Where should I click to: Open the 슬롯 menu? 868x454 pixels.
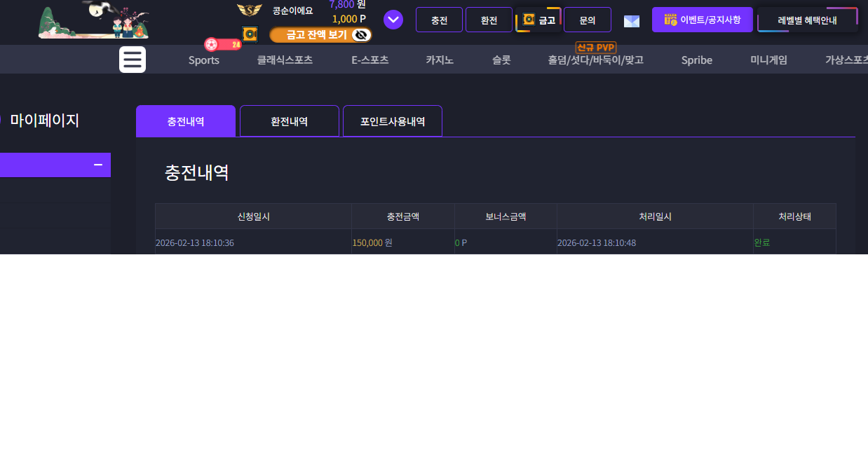tap(501, 60)
